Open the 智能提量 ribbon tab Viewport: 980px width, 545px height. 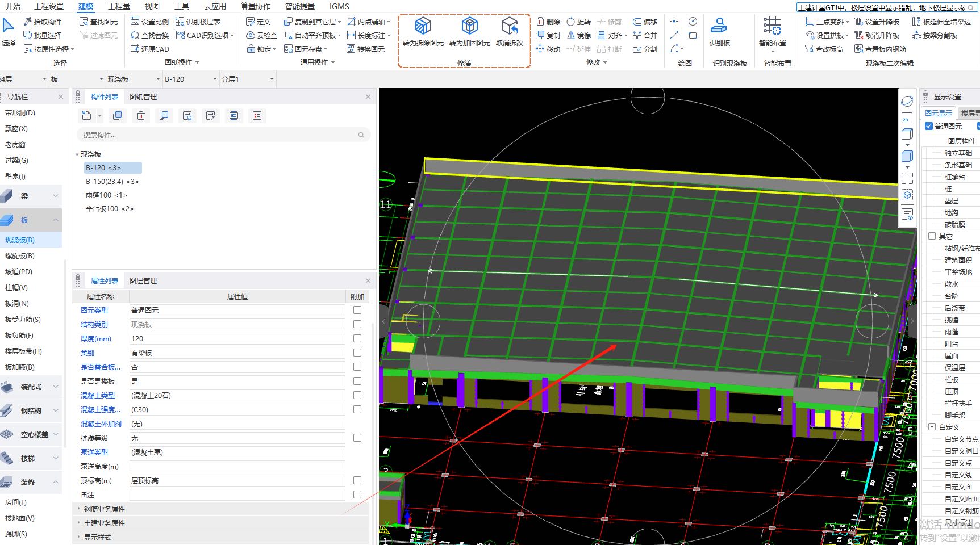[x=299, y=6]
